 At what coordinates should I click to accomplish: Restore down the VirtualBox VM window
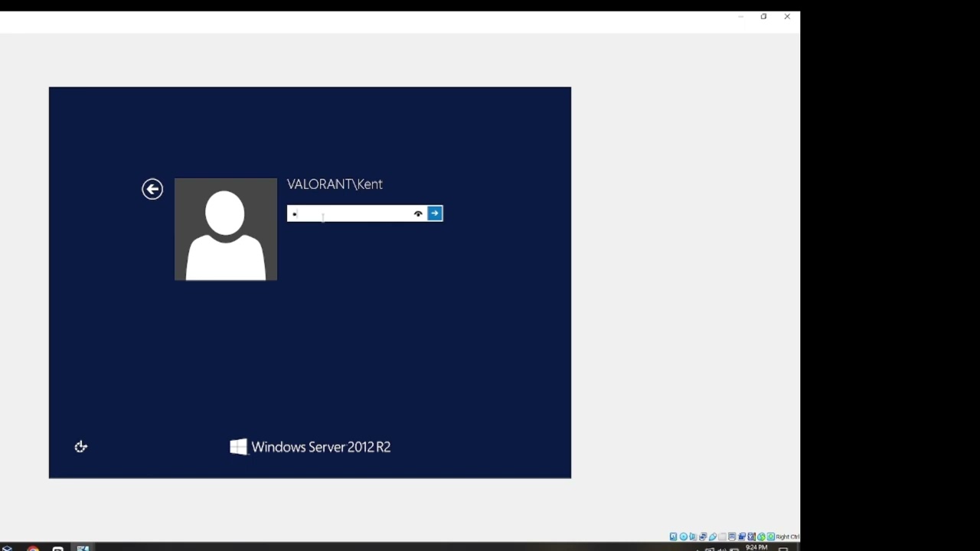(763, 16)
